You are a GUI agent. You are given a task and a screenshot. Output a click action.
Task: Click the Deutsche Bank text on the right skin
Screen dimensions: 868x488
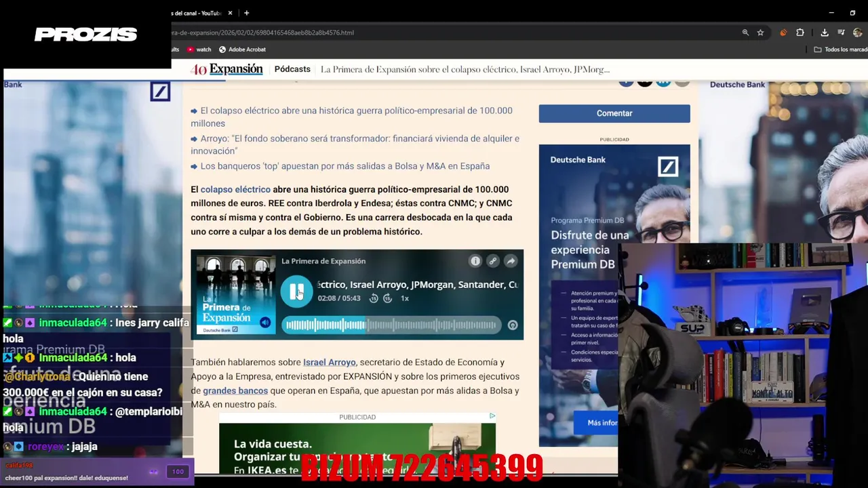pyautogui.click(x=737, y=85)
